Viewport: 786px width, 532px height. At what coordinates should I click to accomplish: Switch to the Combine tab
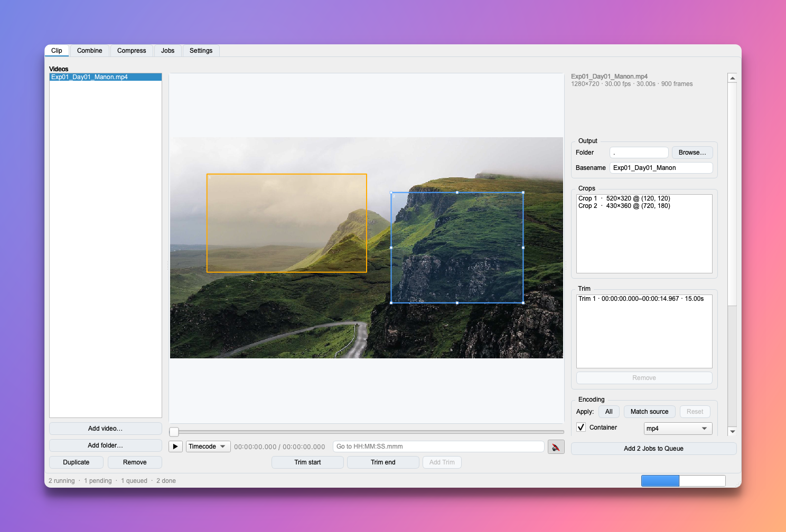(90, 51)
